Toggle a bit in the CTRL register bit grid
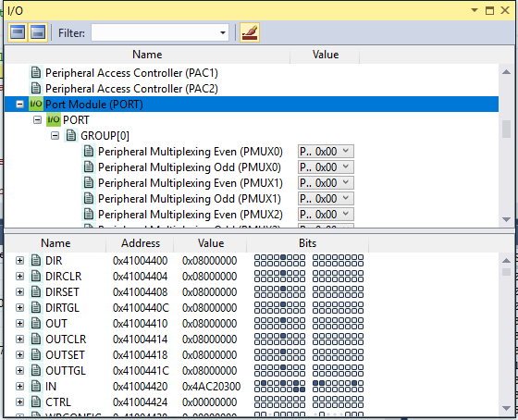 pos(309,401)
